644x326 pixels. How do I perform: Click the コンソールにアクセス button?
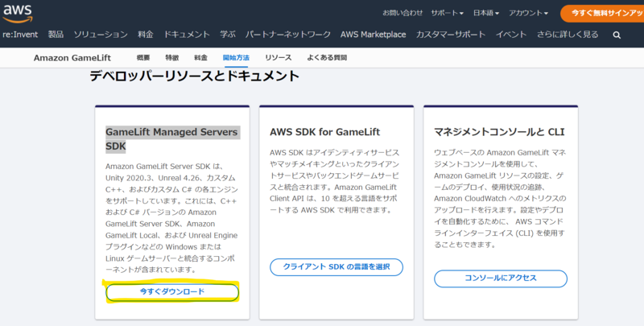coord(501,279)
